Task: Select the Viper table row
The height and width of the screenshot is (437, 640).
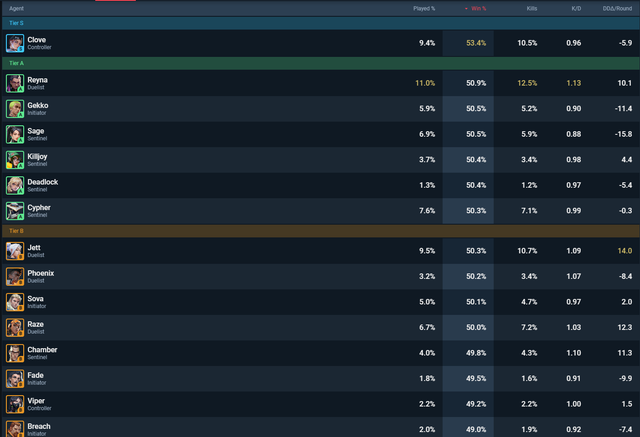Action: 321,404
